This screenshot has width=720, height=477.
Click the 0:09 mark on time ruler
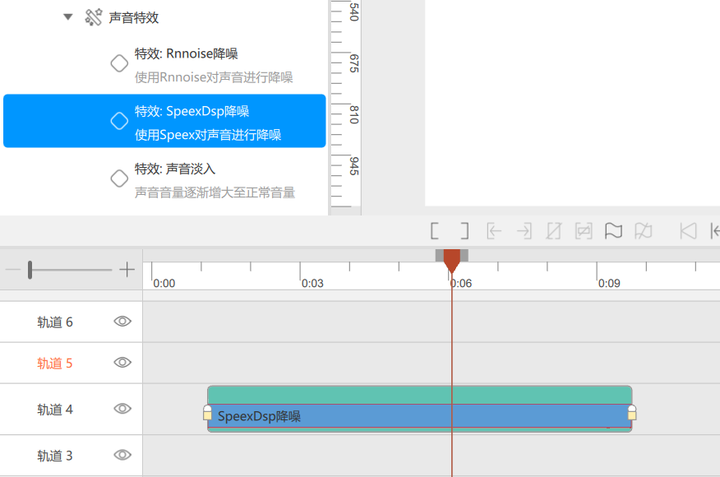click(x=609, y=283)
